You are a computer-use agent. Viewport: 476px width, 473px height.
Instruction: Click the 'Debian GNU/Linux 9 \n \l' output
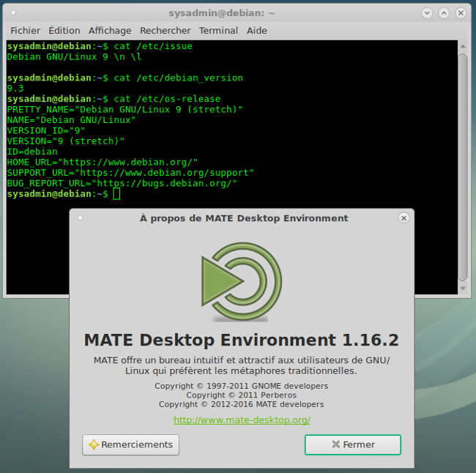(75, 57)
